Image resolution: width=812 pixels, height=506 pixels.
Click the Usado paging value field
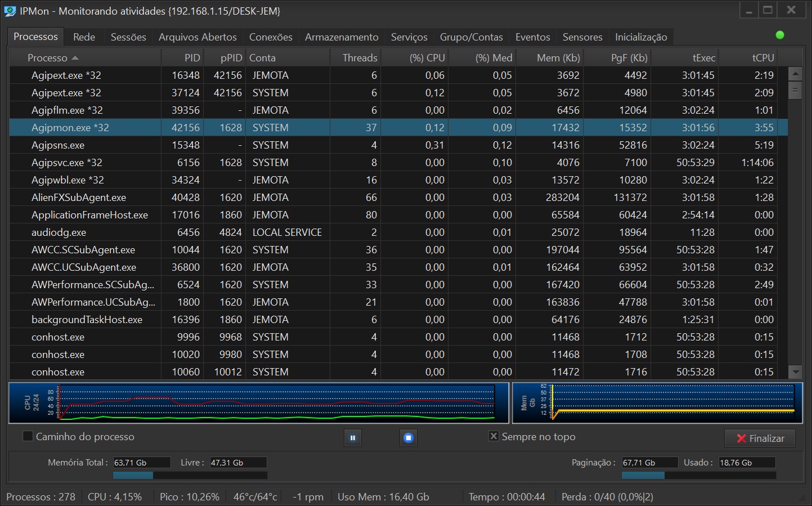(x=747, y=463)
